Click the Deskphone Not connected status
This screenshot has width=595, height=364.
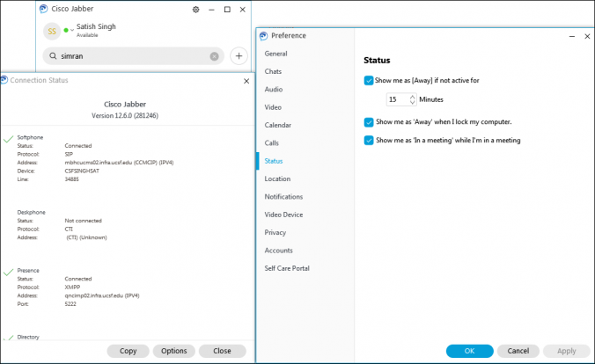click(83, 221)
